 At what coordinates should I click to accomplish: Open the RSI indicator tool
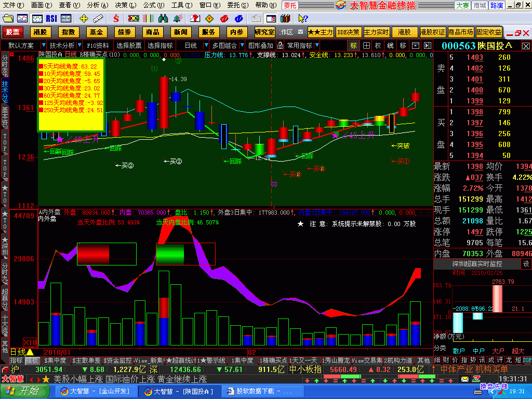(51, 18)
